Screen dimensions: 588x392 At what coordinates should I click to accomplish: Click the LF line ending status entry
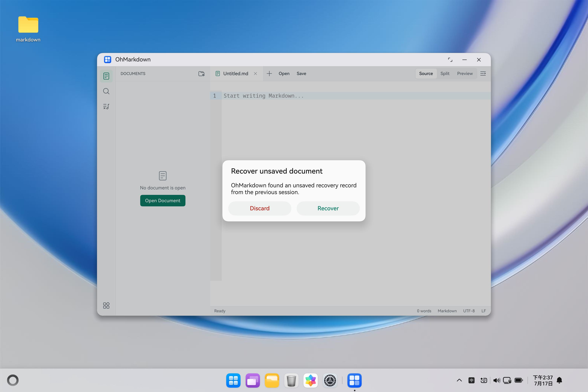pyautogui.click(x=484, y=311)
